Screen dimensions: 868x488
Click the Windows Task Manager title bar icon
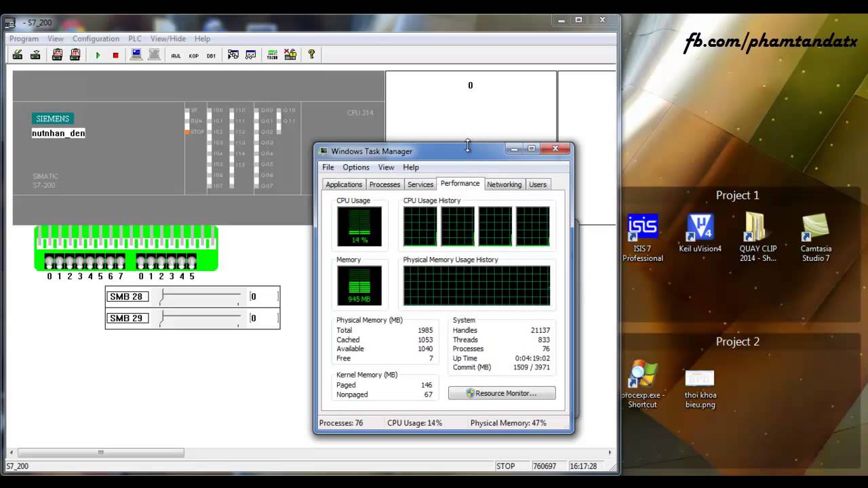point(323,151)
